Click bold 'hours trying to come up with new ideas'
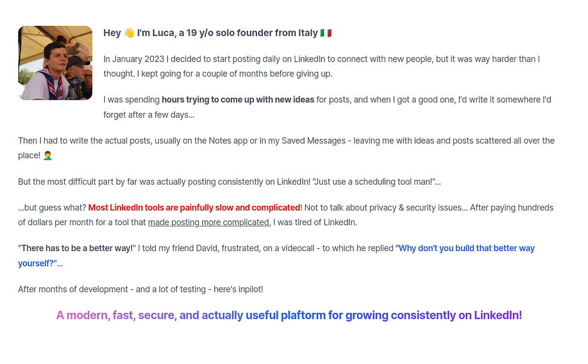This screenshot has height=364, width=588. click(x=238, y=100)
